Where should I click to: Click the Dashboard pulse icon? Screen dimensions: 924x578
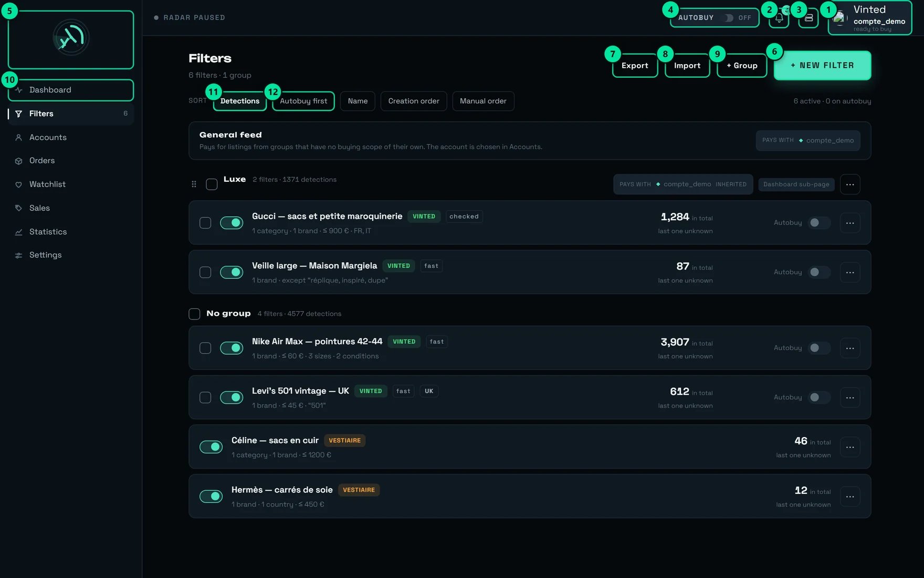click(19, 90)
